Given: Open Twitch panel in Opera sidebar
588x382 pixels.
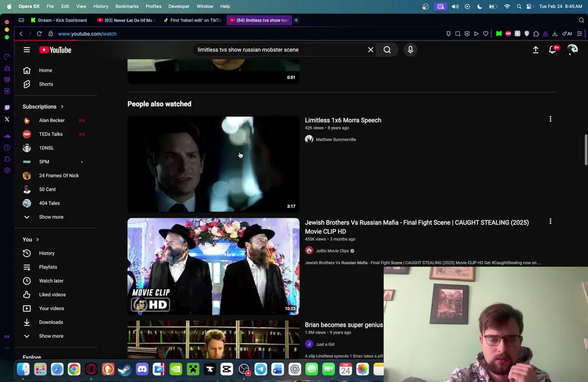Looking at the screenshot, I should pyautogui.click(x=7, y=108).
